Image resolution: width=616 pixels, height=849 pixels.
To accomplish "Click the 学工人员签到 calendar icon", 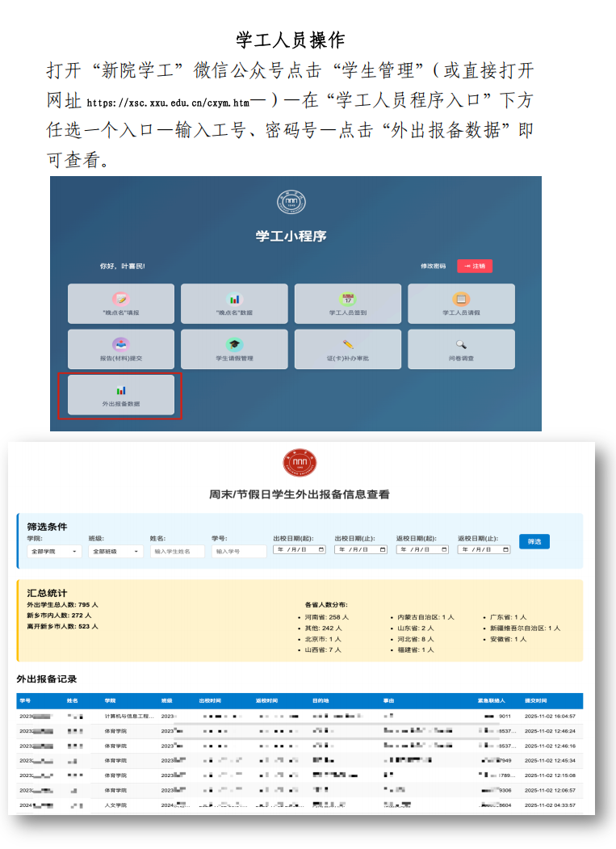I will pos(348,299).
